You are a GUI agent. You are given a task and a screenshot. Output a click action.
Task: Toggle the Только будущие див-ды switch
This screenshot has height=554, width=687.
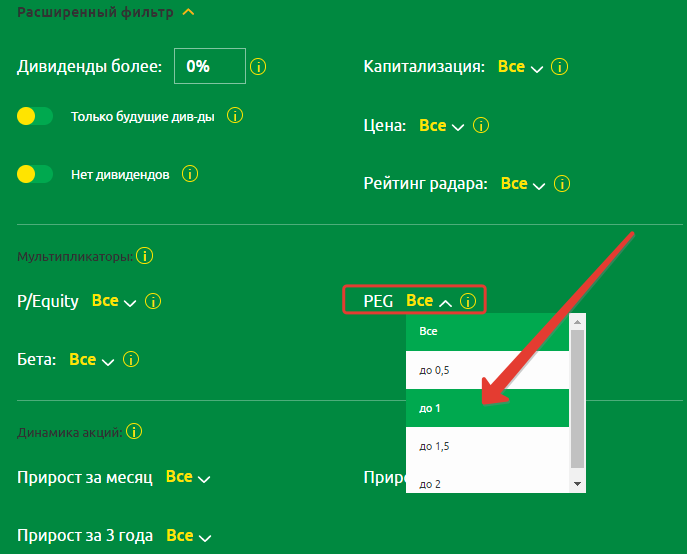(x=35, y=116)
